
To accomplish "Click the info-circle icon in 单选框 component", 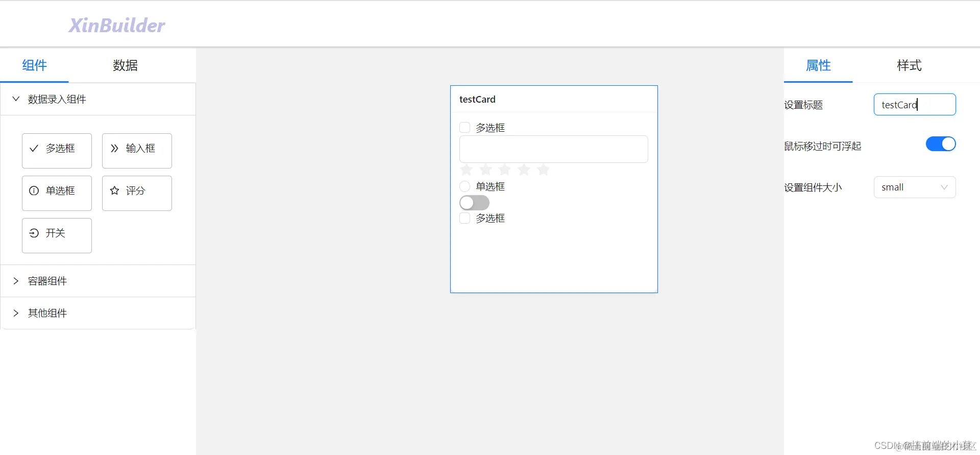I will pos(34,191).
